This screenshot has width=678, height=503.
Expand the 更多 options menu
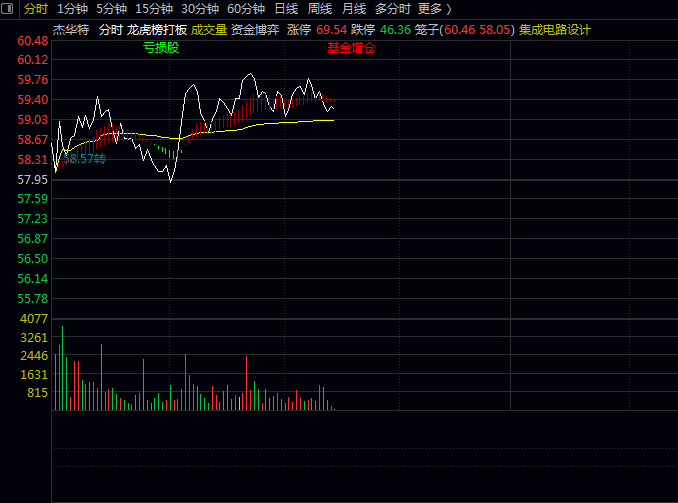click(435, 9)
